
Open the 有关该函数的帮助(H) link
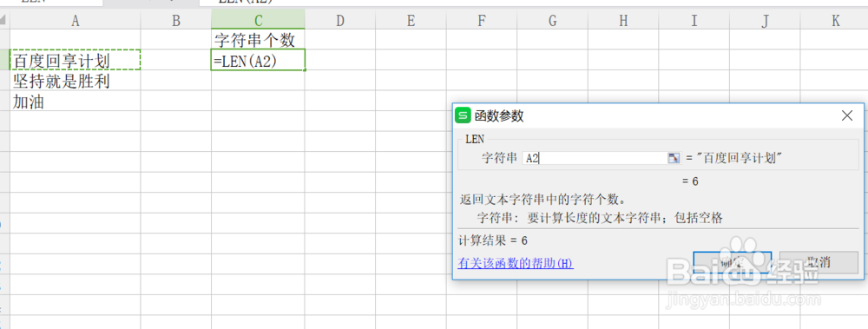pyautogui.click(x=516, y=263)
